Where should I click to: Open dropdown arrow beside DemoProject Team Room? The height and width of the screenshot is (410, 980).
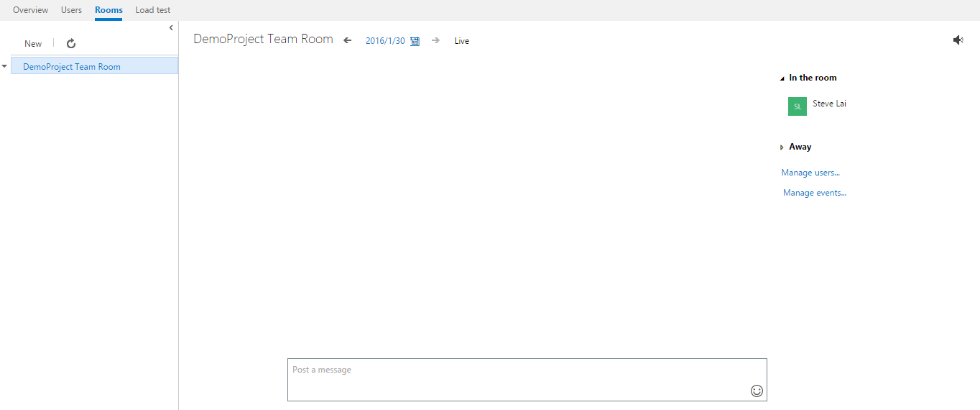tap(5, 66)
